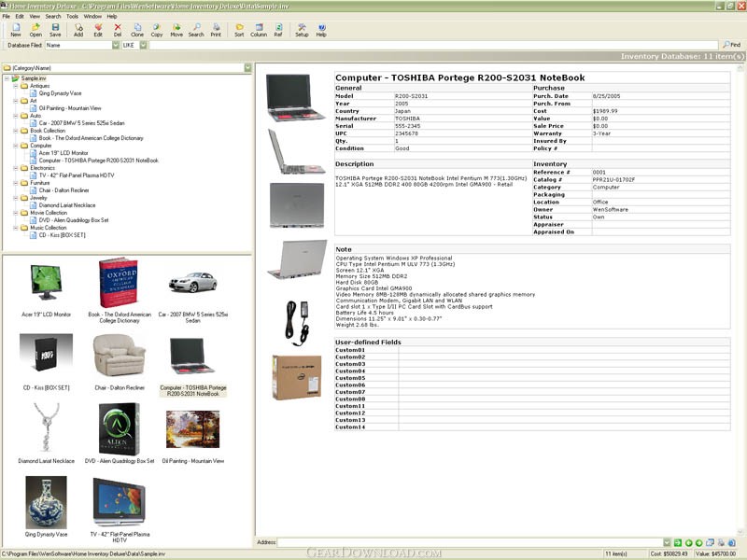Click the New toolbar icon
Image resolution: width=747 pixels, height=560 pixels.
coord(16,30)
